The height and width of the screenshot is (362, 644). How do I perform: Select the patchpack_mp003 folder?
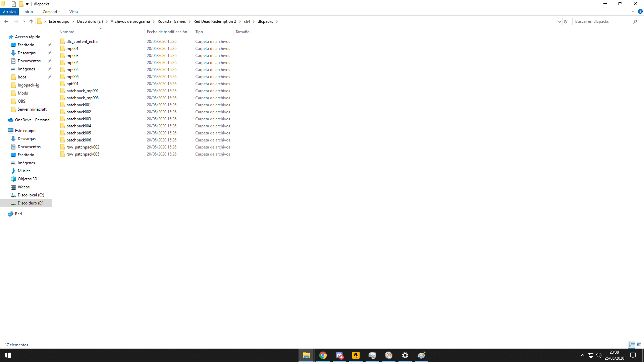click(x=83, y=98)
